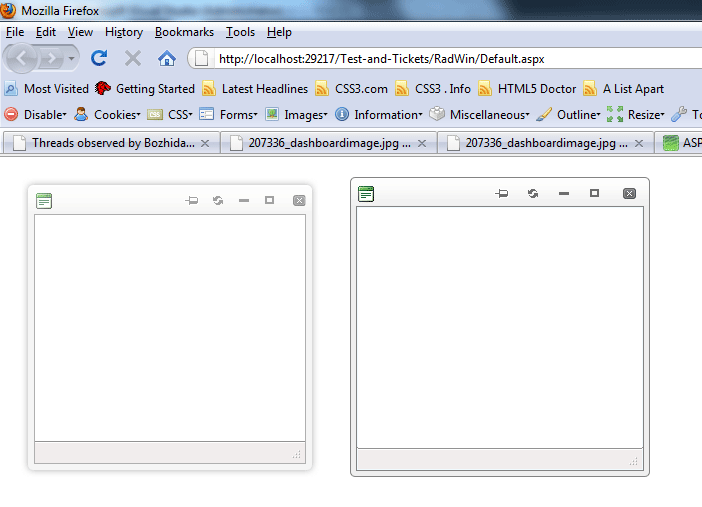Open the Tools menu
The width and height of the screenshot is (702, 507).
click(x=240, y=32)
